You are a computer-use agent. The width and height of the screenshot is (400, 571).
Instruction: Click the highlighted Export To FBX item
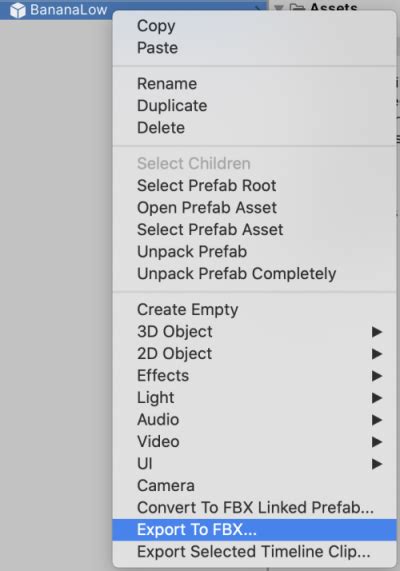pos(254,530)
